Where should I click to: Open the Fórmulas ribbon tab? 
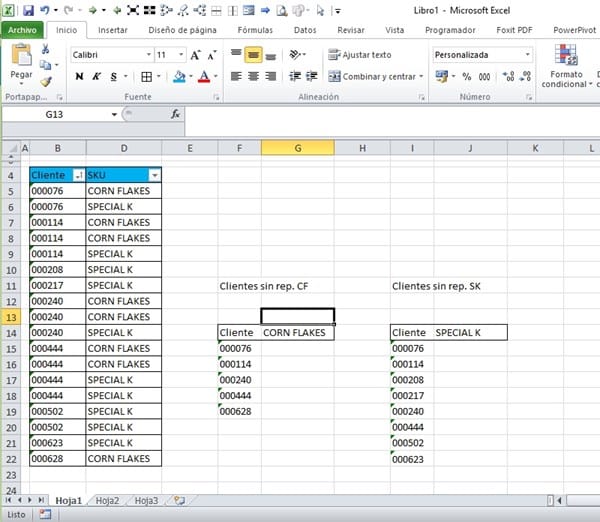coord(254,31)
